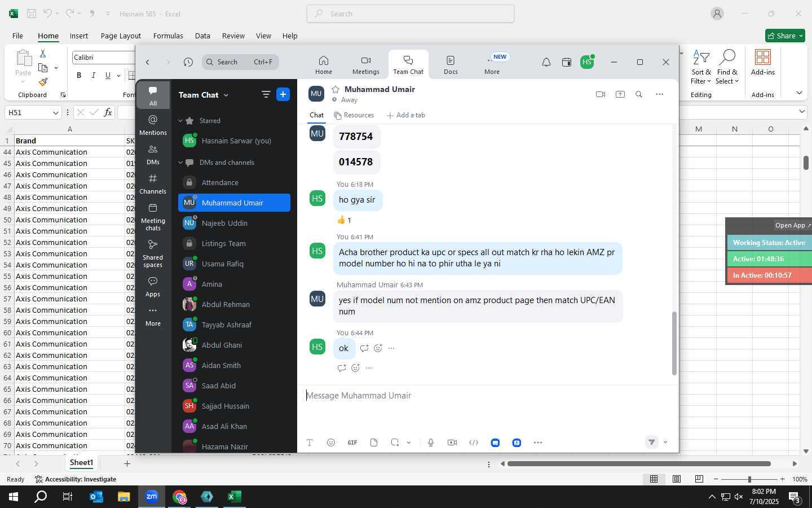Toggle bold formatting in Excel

pyautogui.click(x=79, y=75)
